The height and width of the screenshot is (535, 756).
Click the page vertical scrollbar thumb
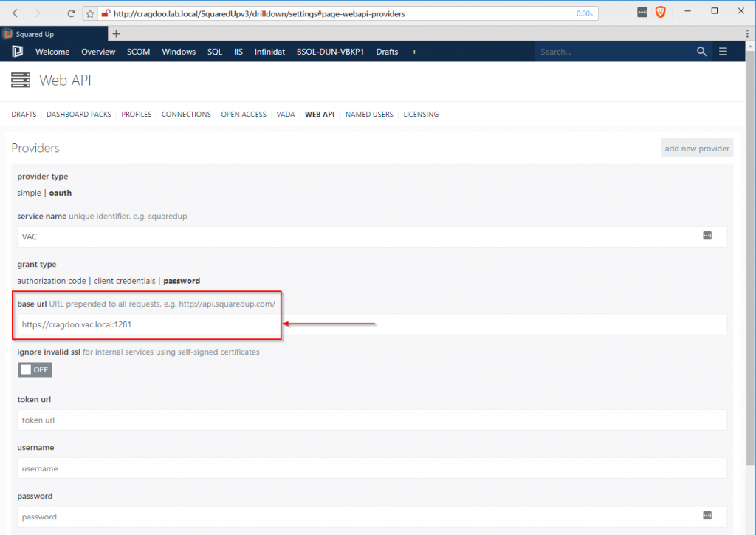tap(750, 258)
